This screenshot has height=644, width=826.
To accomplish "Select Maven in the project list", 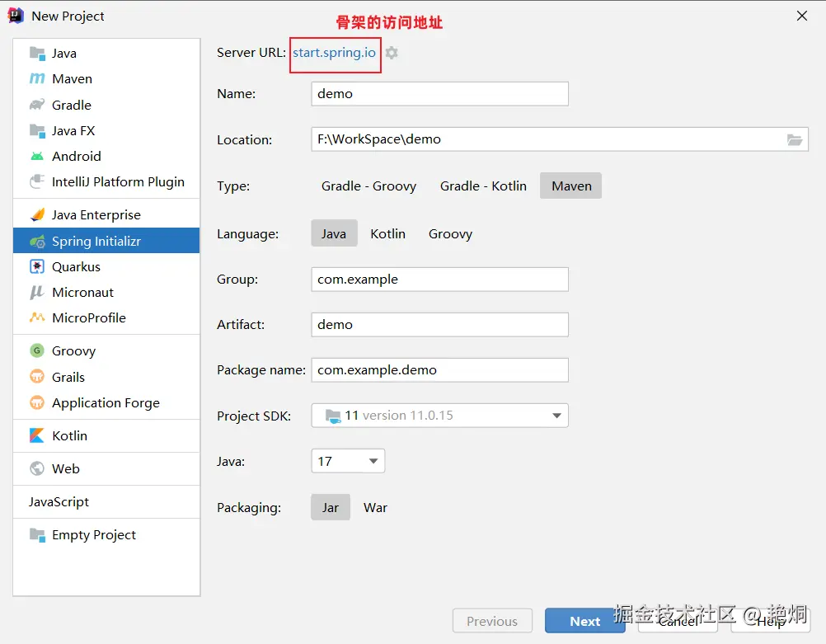I will 106,78.
